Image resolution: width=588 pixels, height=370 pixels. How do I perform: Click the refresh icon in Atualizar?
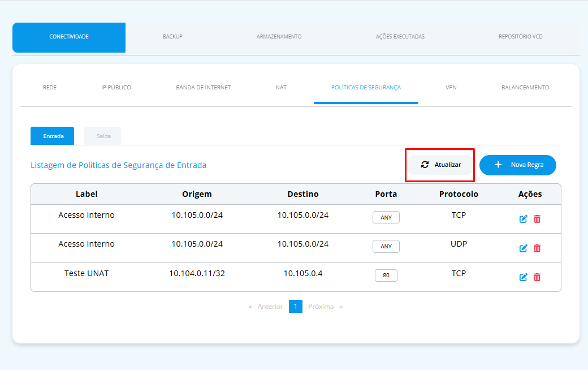tap(425, 165)
